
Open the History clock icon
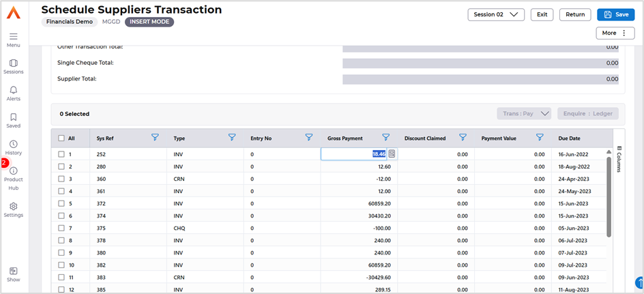14,144
